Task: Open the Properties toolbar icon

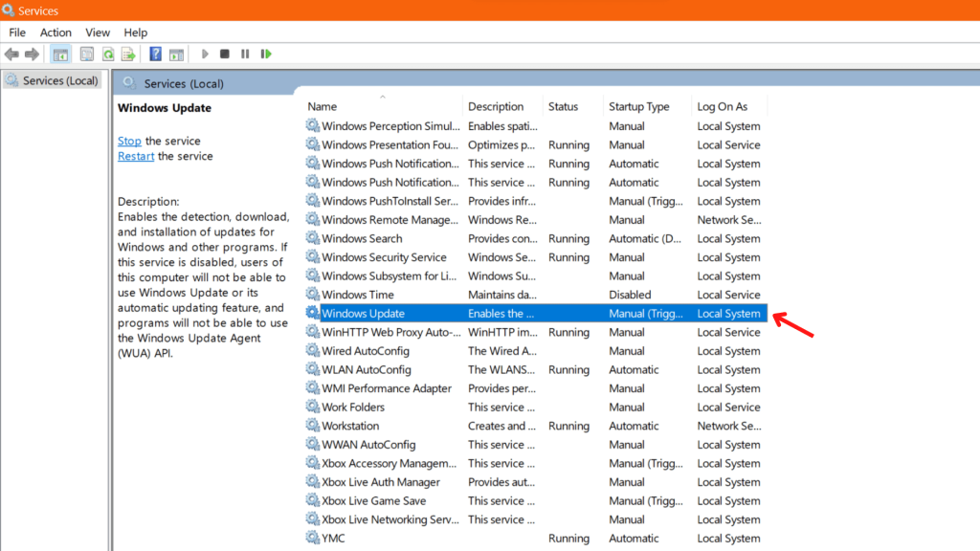Action: 87,55
